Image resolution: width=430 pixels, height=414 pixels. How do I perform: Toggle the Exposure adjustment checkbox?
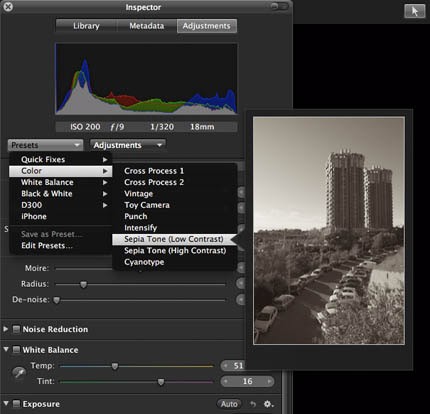tap(16, 404)
